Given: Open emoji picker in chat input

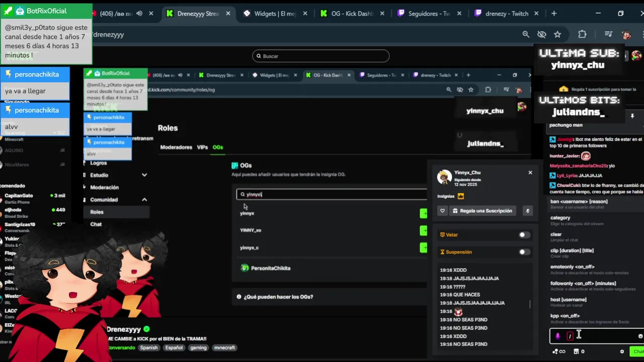Looking at the screenshot, I should pos(640,336).
